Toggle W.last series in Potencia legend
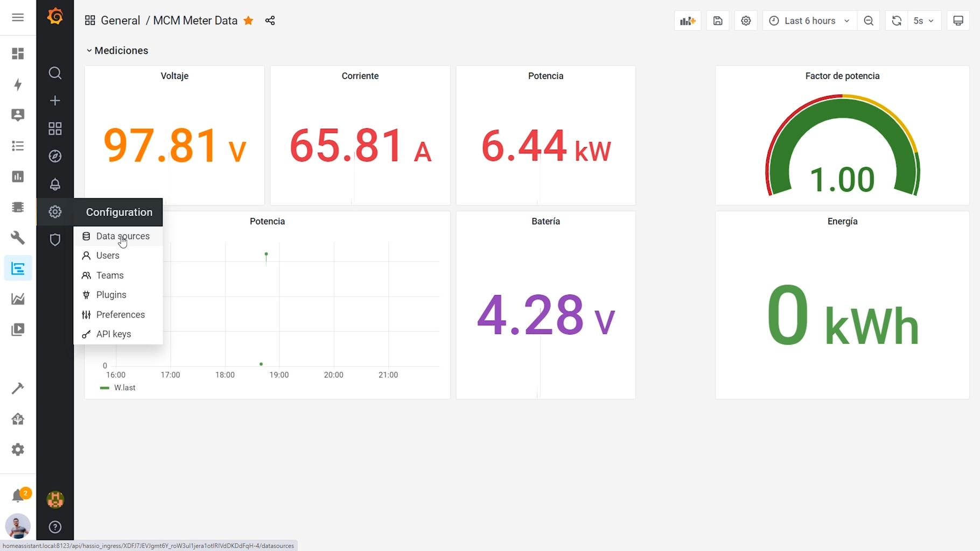Image resolution: width=980 pixels, height=551 pixels. click(124, 387)
